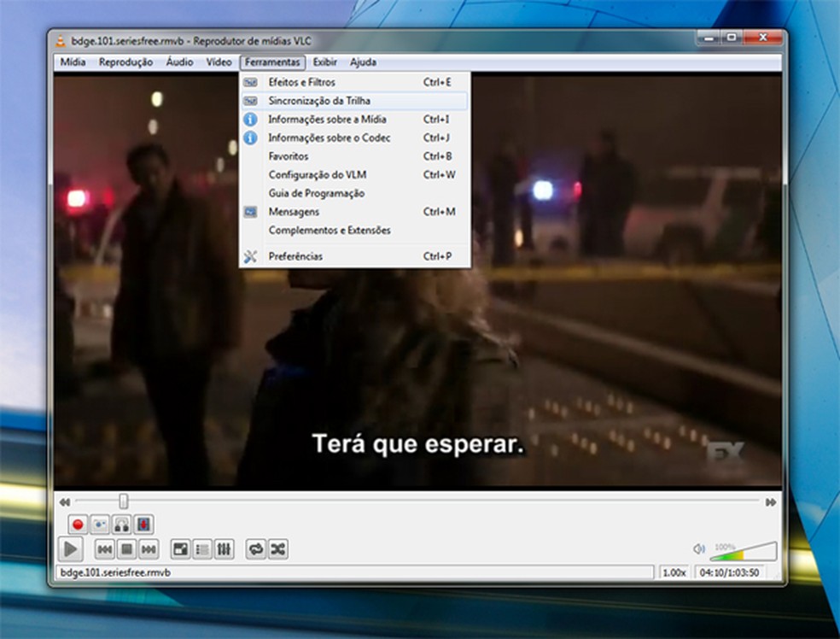Click faster playback arrow right of seek bar
This screenshot has height=639, width=840.
click(771, 502)
